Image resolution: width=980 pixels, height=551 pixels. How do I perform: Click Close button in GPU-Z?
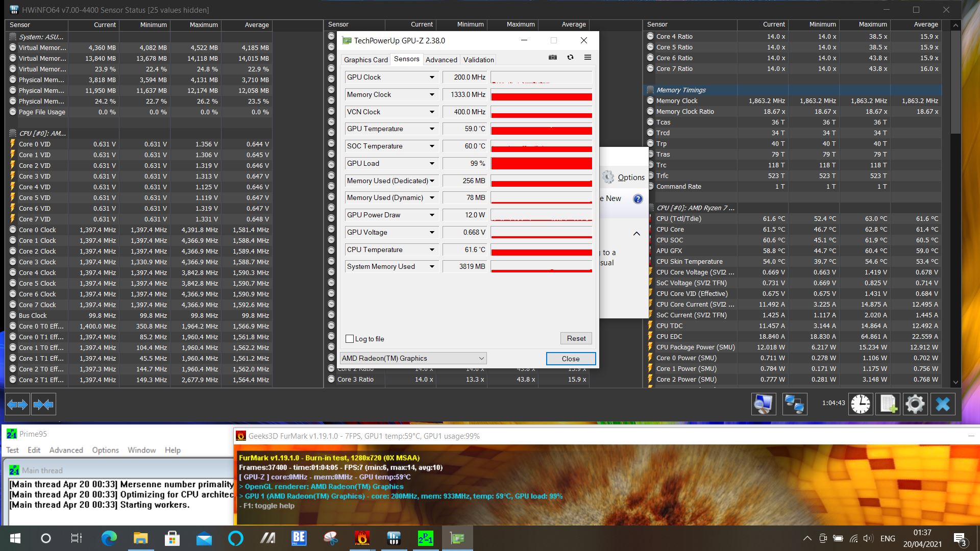click(x=571, y=359)
